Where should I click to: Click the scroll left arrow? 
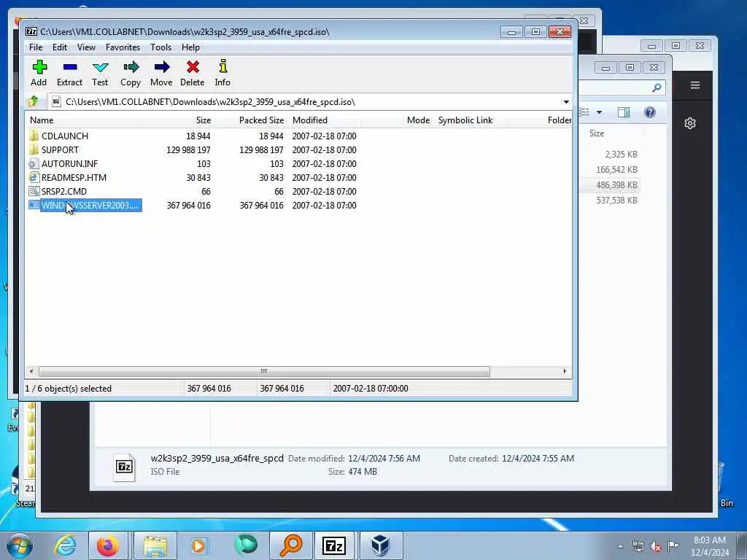[x=31, y=371]
